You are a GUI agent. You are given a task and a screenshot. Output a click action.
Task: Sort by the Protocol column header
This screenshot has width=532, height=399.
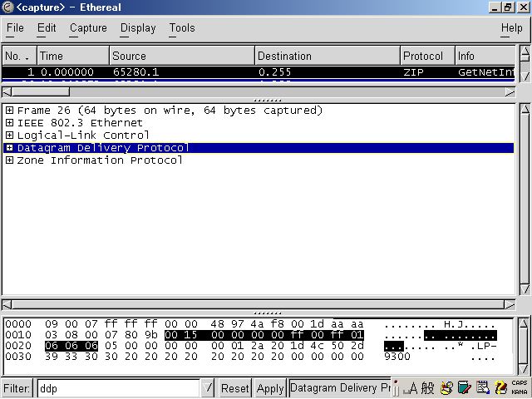427,56
